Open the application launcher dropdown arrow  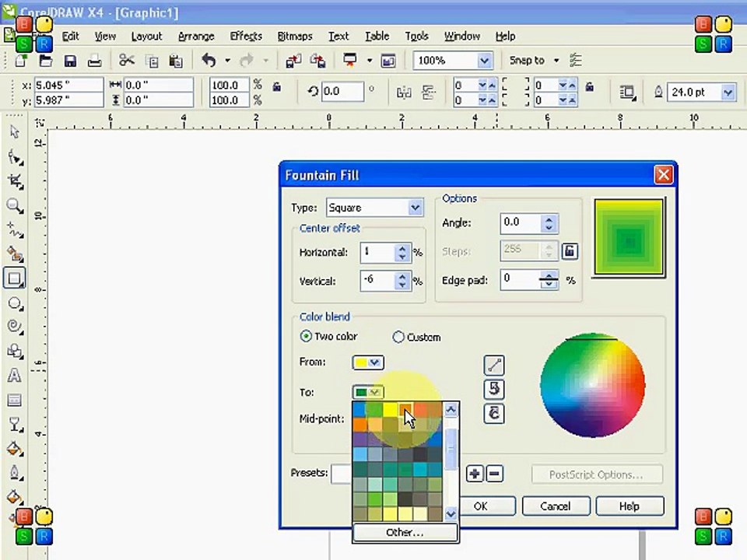point(369,61)
